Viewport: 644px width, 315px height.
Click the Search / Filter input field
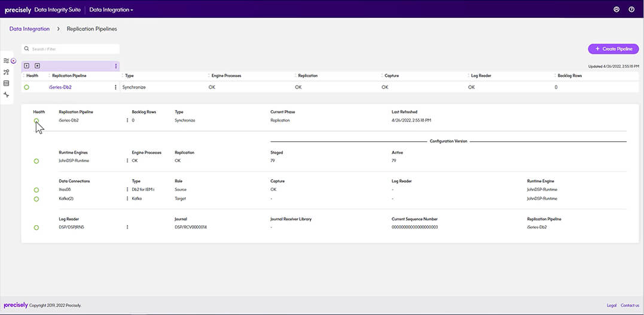click(71, 49)
